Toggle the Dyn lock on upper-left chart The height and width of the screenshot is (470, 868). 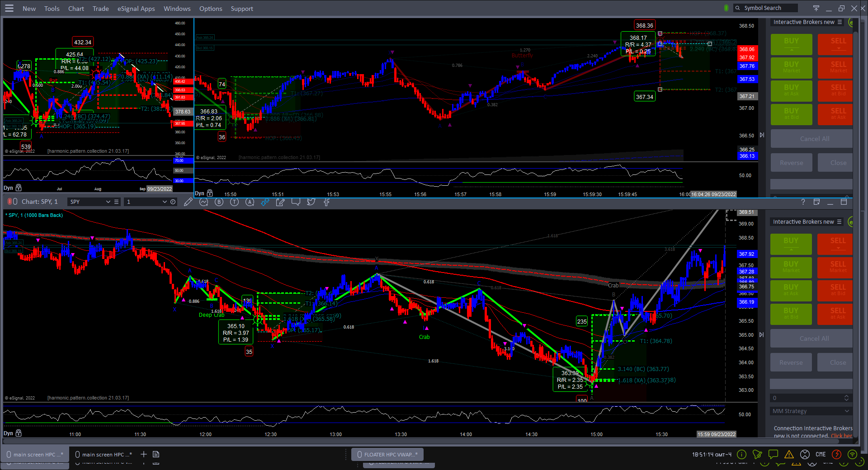pyautogui.click(x=19, y=188)
